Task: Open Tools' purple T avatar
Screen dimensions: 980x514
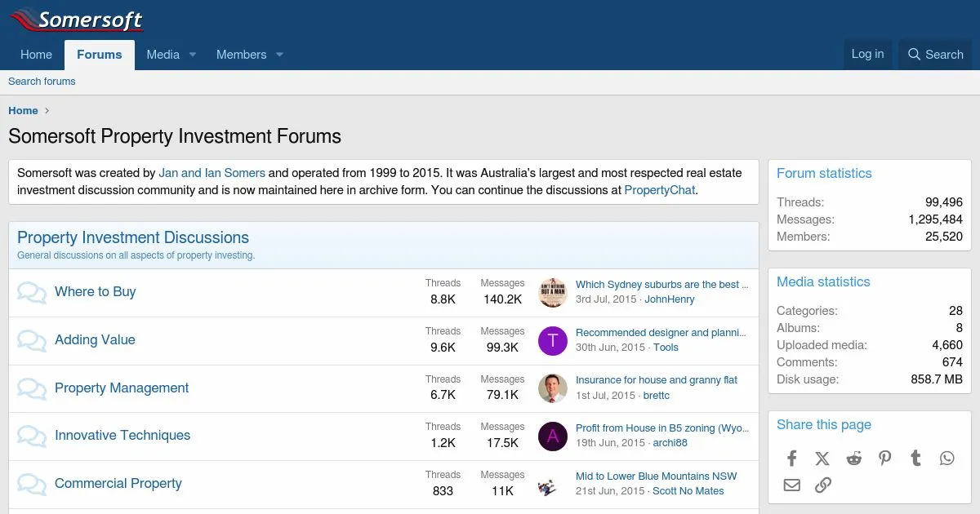Action: point(553,340)
